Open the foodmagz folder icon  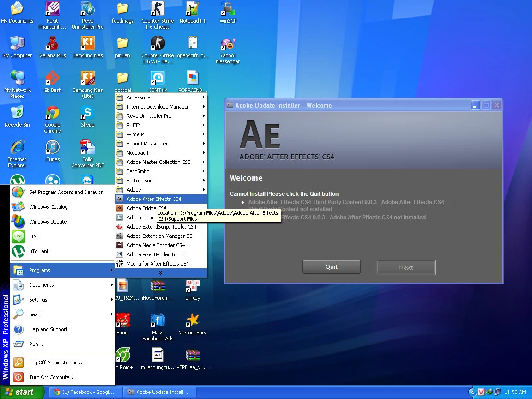tap(122, 13)
